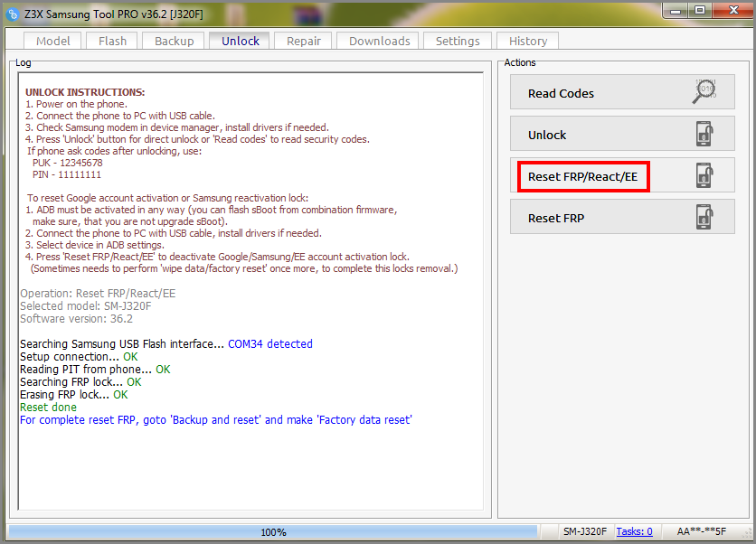Click the Z3X app icon in title bar
Image resolution: width=756 pixels, height=544 pixels.
[13, 14]
